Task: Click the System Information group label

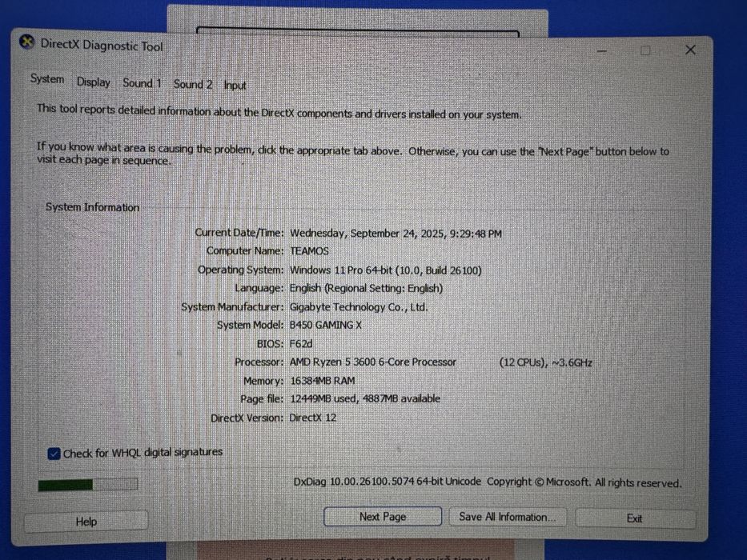Action: [x=92, y=207]
